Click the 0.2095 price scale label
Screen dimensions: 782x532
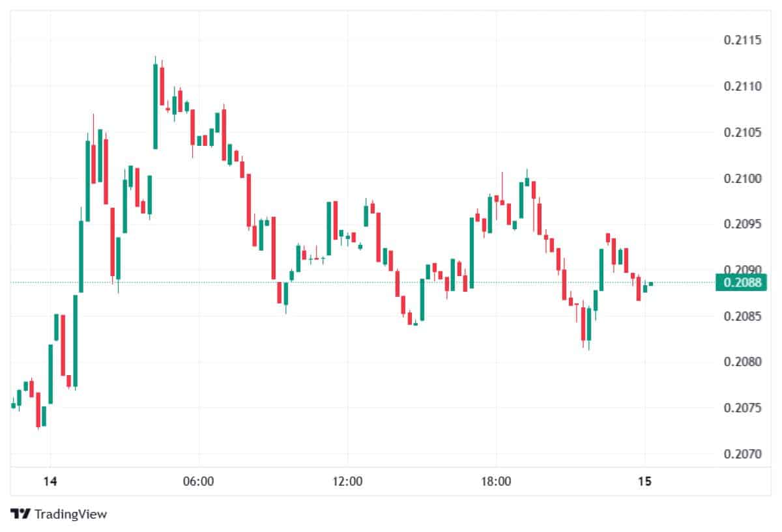pos(743,225)
